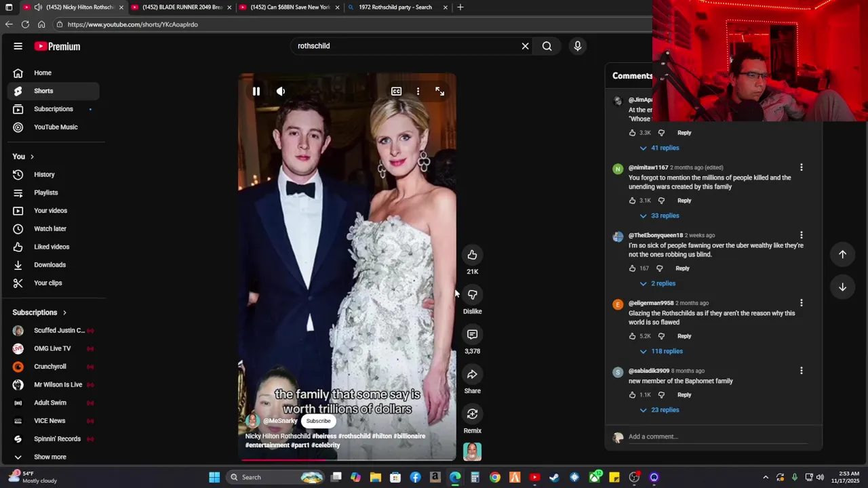Open Shorts in the sidebar

53,91
